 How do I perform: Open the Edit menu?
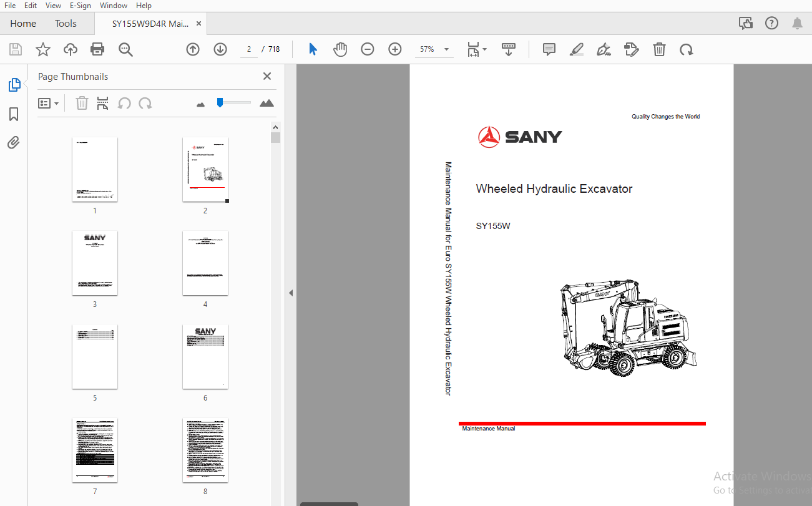pos(31,6)
